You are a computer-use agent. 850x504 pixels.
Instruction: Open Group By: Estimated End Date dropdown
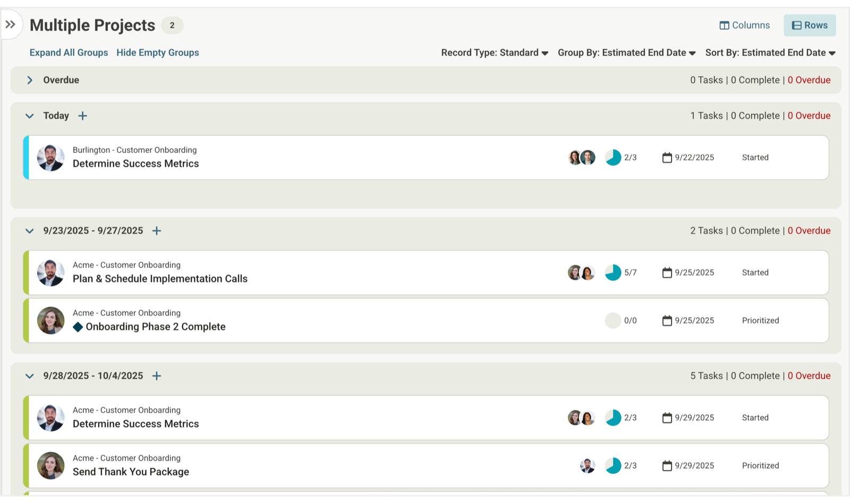(627, 53)
